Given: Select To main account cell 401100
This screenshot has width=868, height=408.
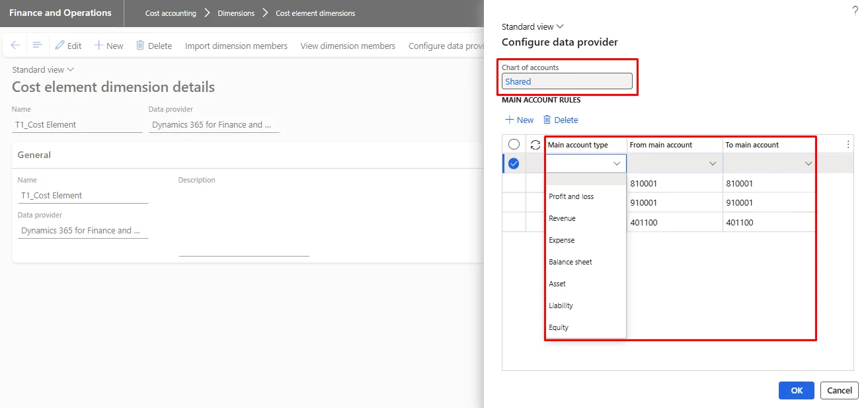Looking at the screenshot, I should (x=771, y=222).
